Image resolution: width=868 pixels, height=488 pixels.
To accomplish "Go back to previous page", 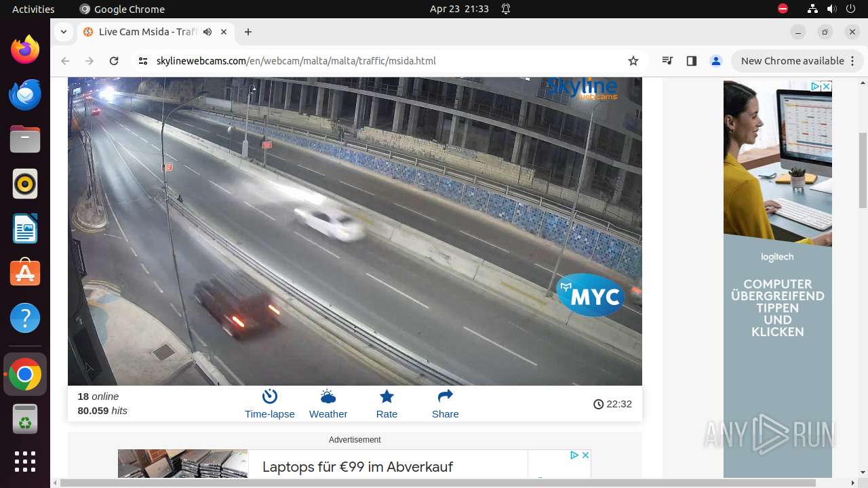I will 65,61.
